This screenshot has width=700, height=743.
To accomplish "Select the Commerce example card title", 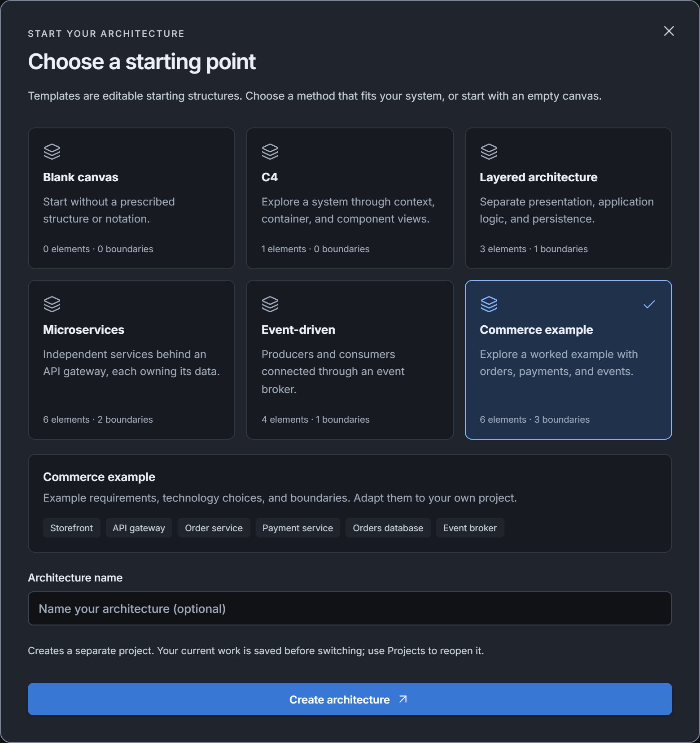I will tap(536, 330).
